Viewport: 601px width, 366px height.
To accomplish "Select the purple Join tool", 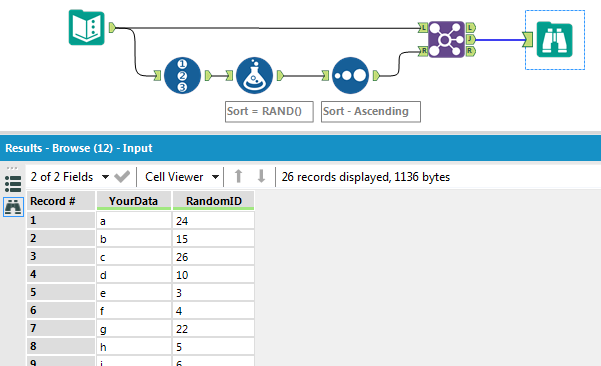I will point(447,39).
